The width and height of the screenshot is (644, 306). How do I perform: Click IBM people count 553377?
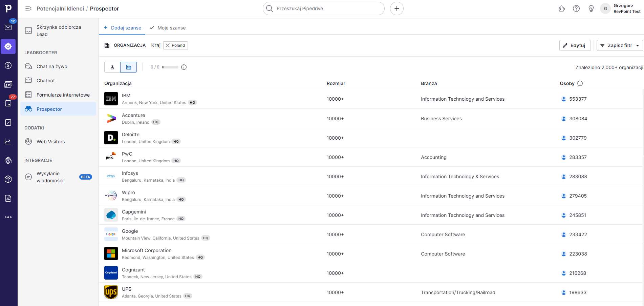tap(578, 99)
